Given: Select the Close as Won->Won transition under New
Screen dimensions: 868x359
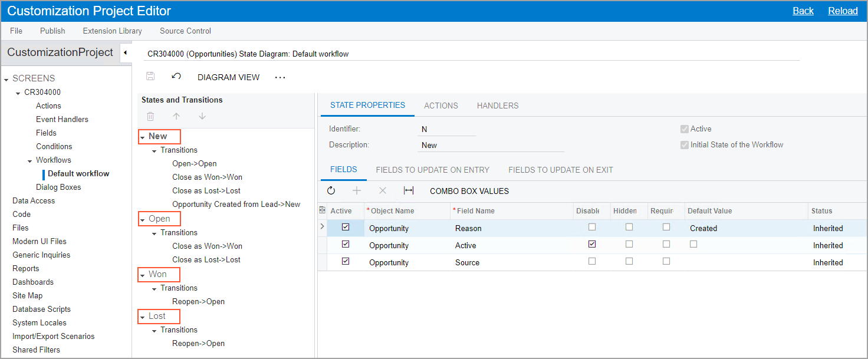Looking at the screenshot, I should click(207, 177).
